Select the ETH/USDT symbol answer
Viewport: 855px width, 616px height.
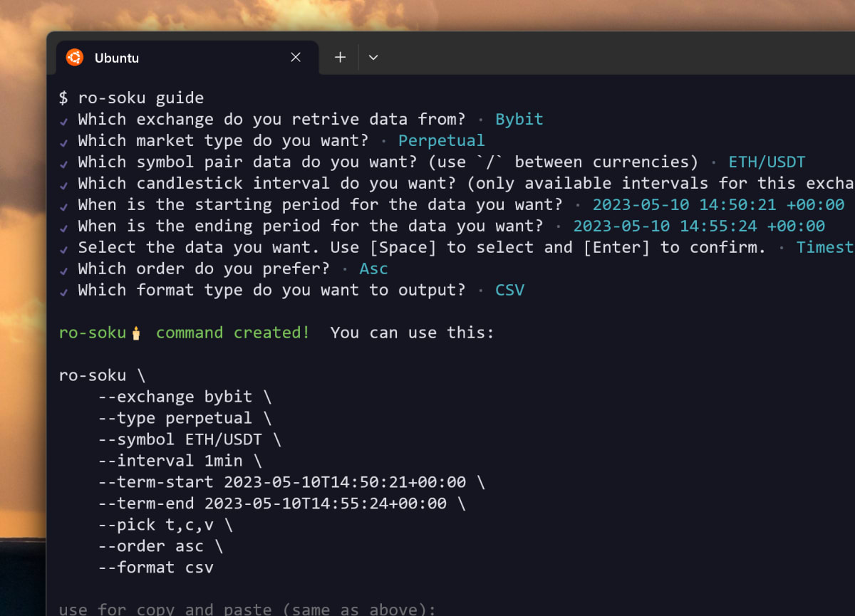click(767, 162)
